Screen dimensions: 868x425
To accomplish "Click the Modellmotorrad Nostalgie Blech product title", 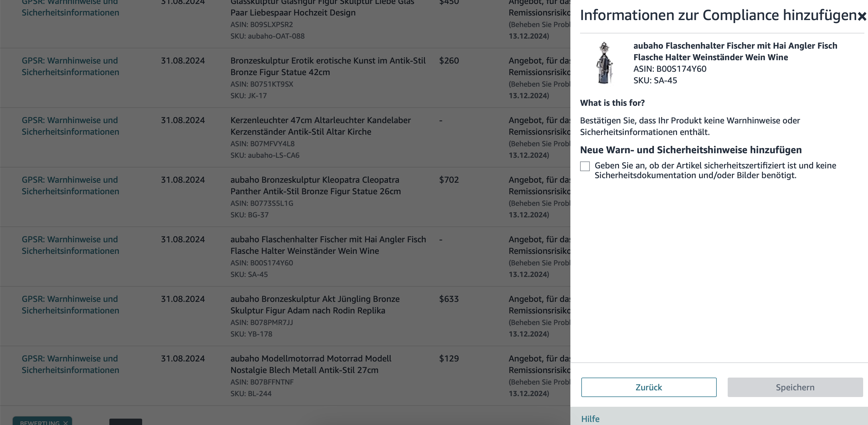I will click(x=311, y=364).
